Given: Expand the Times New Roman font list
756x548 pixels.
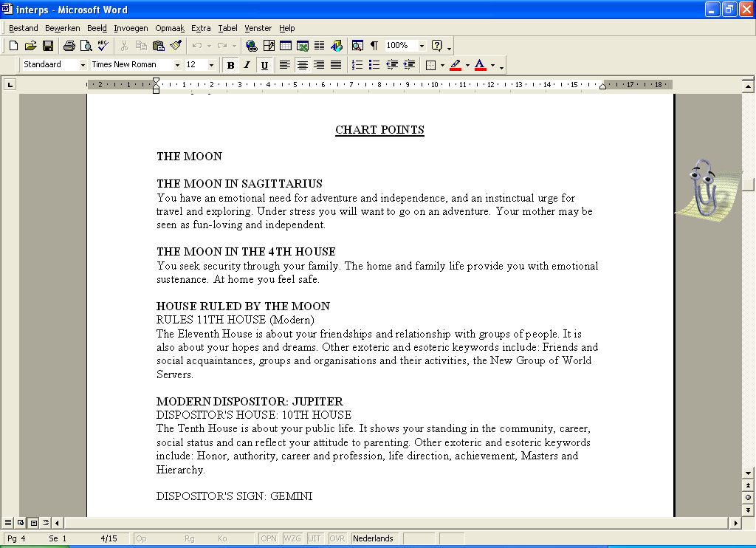Looking at the screenshot, I should coord(177,65).
